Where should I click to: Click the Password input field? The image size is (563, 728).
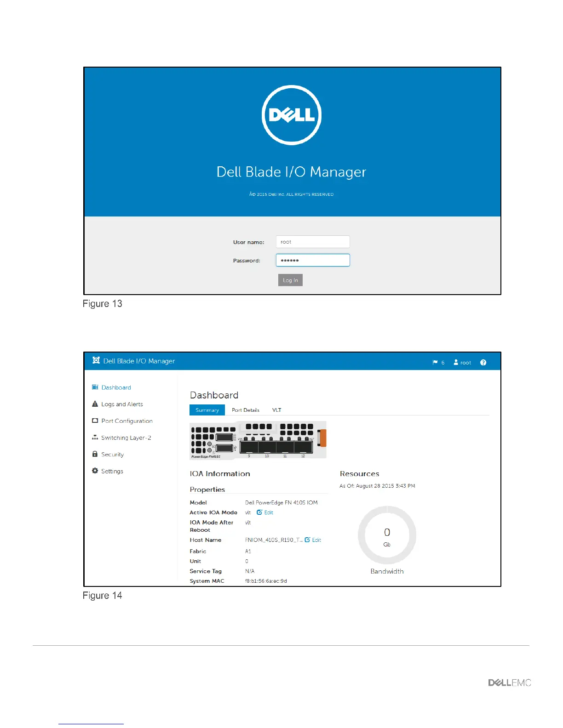[x=313, y=260]
